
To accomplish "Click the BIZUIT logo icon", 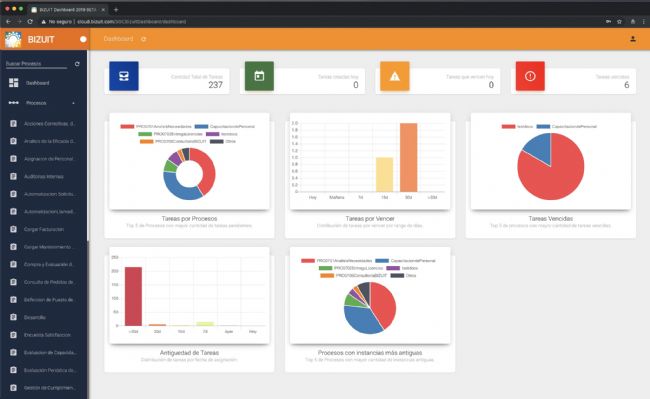I will (13, 39).
